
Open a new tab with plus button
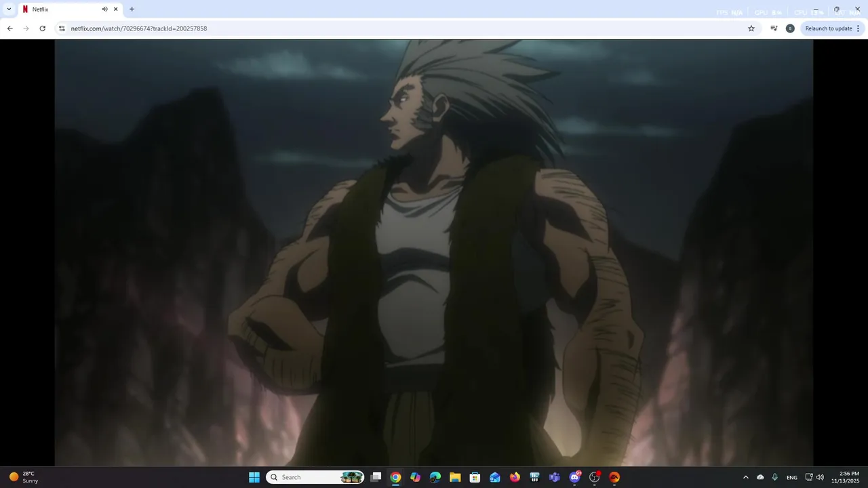(x=132, y=9)
